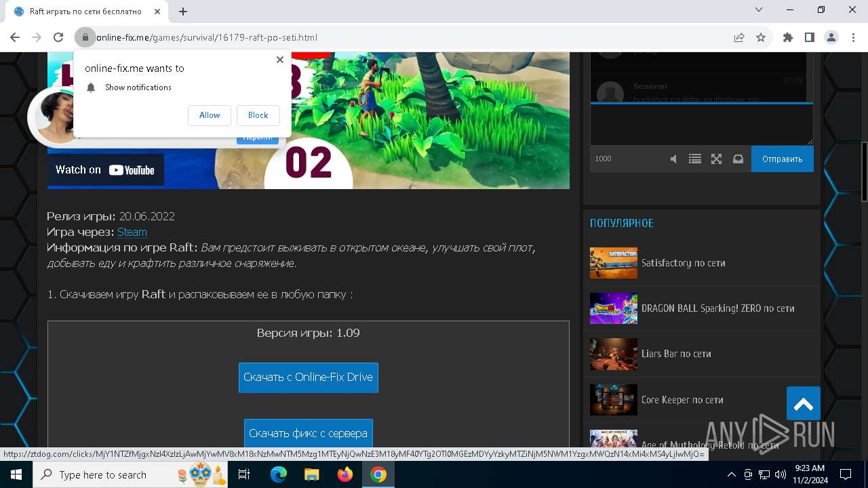Image resolution: width=868 pixels, height=488 pixels.
Task: Allow notifications from online-fix.me
Action: pyautogui.click(x=210, y=115)
